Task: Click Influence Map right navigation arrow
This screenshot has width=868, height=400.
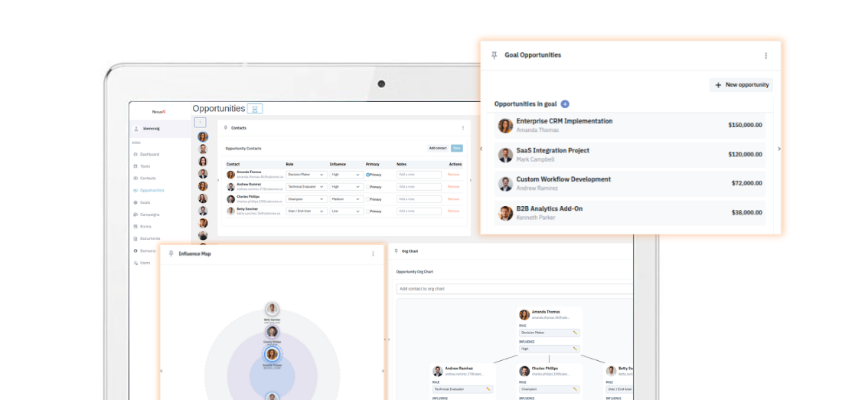Action: [383, 371]
